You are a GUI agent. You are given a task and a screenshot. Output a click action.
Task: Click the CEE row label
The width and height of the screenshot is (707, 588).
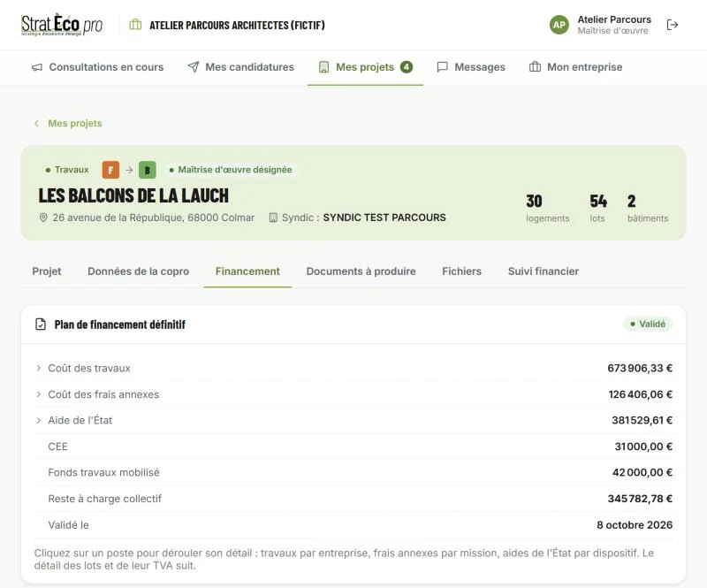(x=57, y=447)
